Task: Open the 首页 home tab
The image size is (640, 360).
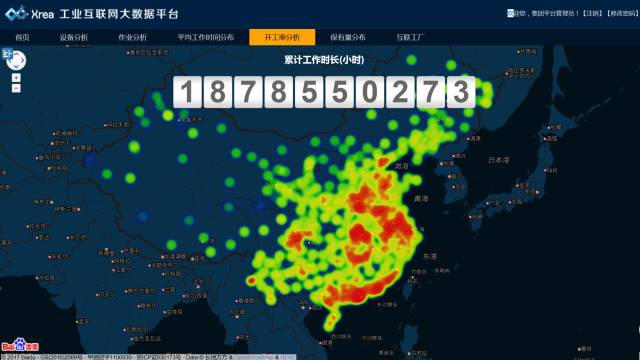Action: pyautogui.click(x=22, y=37)
